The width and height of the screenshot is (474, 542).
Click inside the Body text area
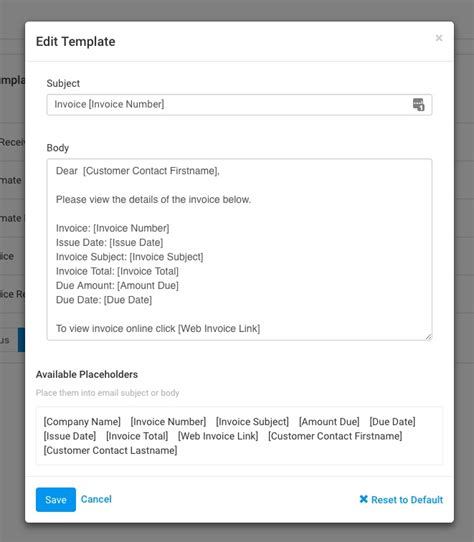point(239,250)
